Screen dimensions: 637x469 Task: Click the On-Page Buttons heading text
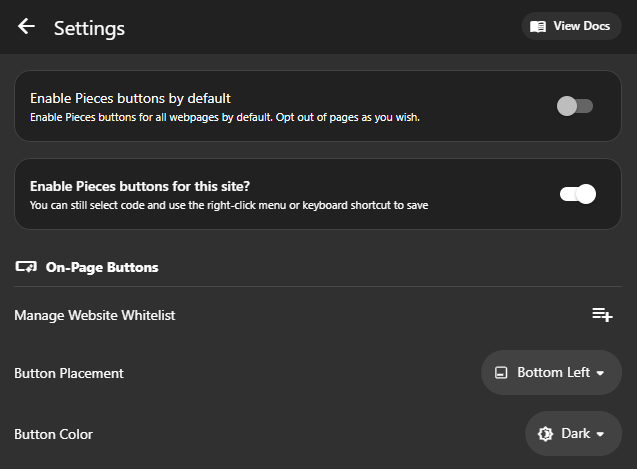pyautogui.click(x=102, y=267)
